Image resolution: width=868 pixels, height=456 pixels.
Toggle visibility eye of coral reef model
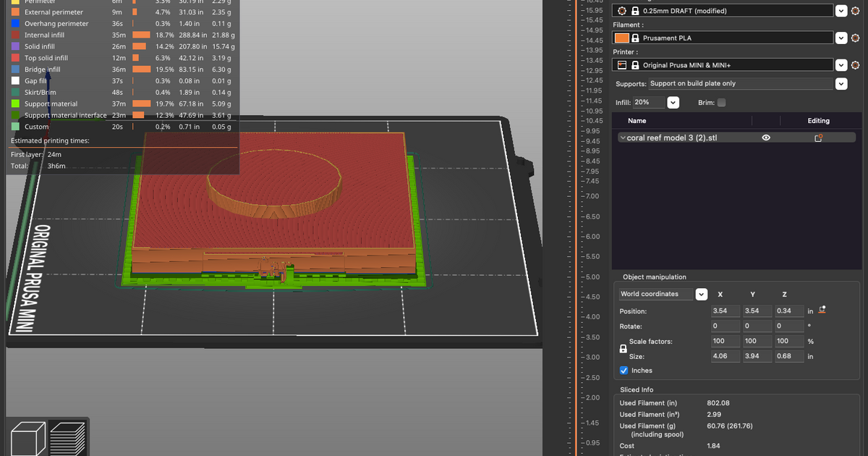[x=766, y=138]
